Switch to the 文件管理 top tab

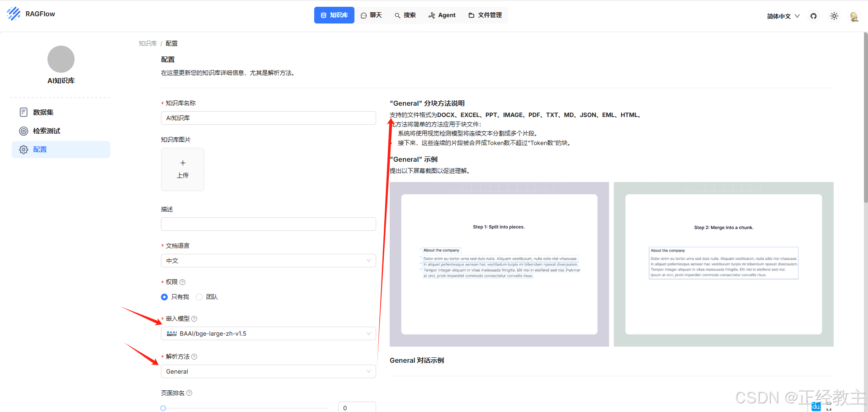(x=485, y=15)
